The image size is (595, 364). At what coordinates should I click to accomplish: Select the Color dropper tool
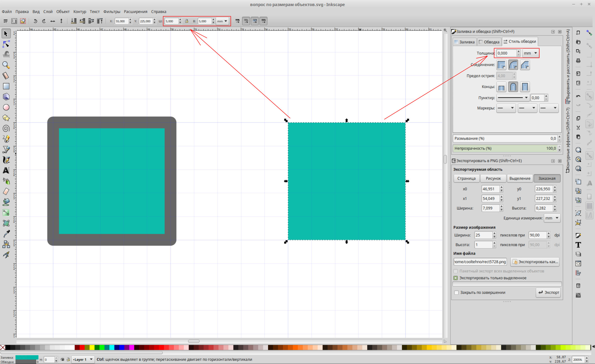(6, 234)
